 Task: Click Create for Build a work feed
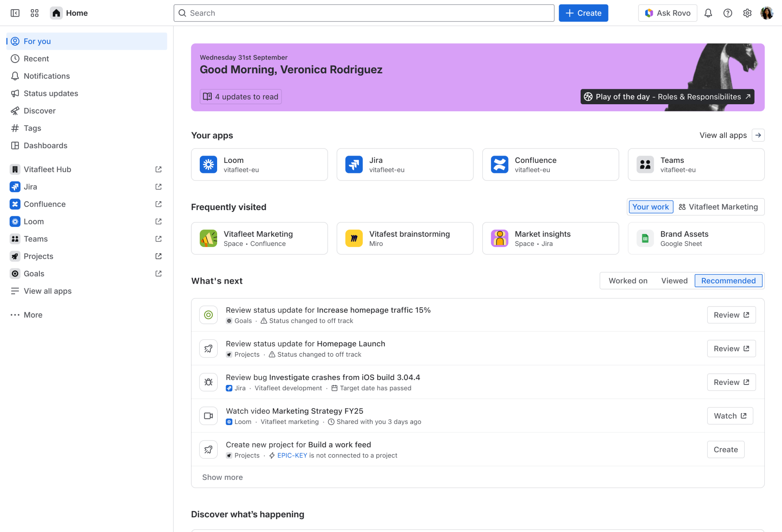click(726, 449)
